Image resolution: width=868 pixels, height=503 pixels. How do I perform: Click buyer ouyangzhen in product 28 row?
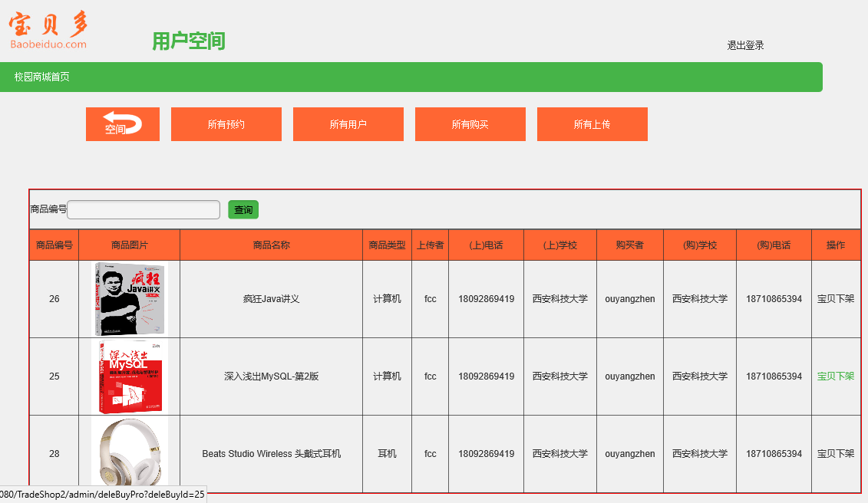630,454
